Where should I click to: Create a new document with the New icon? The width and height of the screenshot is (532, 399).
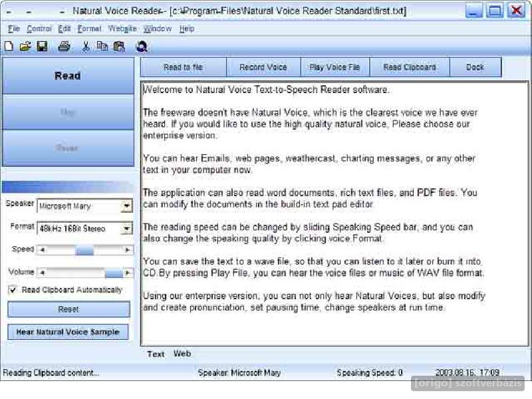(9, 46)
